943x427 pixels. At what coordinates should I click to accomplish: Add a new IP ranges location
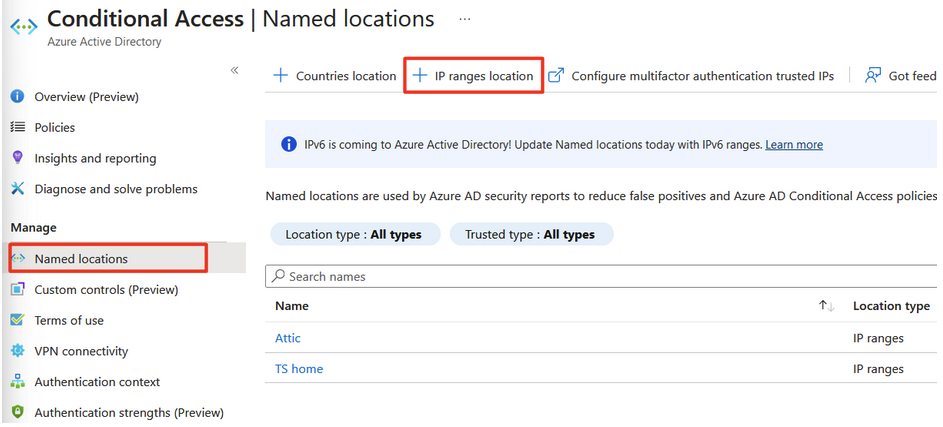point(474,76)
